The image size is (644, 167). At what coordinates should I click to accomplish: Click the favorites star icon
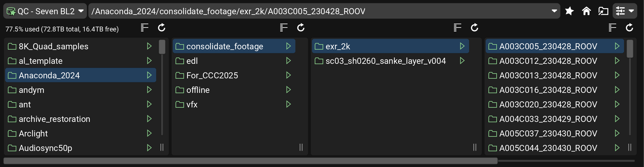click(569, 11)
